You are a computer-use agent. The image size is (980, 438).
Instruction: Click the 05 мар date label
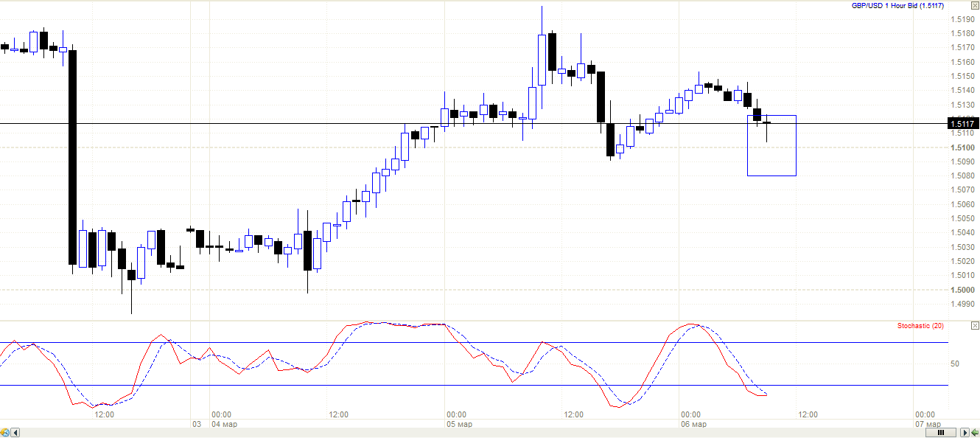(x=458, y=425)
